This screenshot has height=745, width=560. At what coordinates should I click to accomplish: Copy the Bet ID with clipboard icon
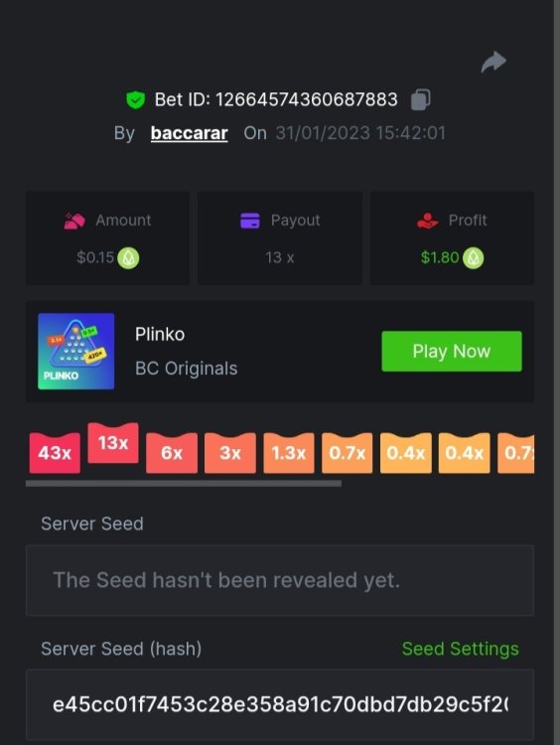(420, 99)
